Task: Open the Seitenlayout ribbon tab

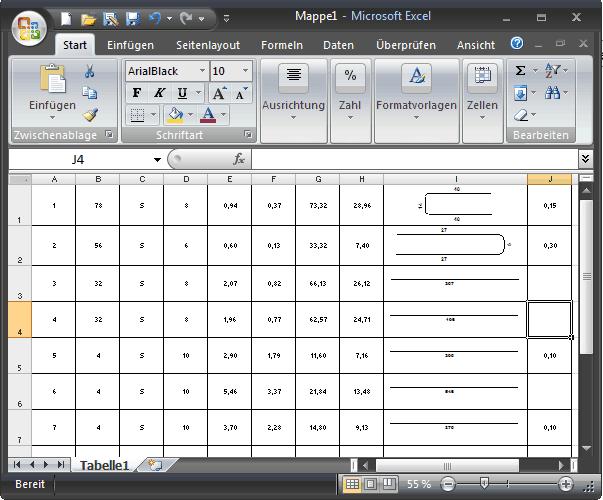Action: 208,45
